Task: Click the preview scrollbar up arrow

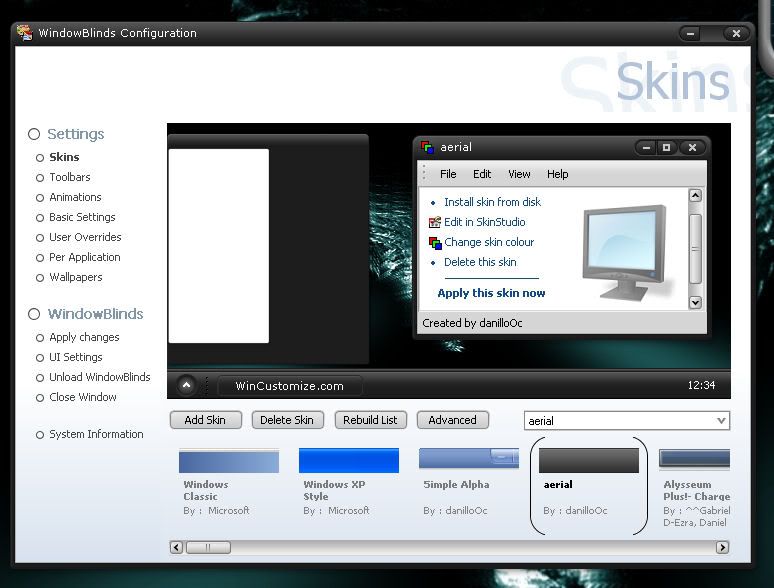Action: [x=695, y=196]
